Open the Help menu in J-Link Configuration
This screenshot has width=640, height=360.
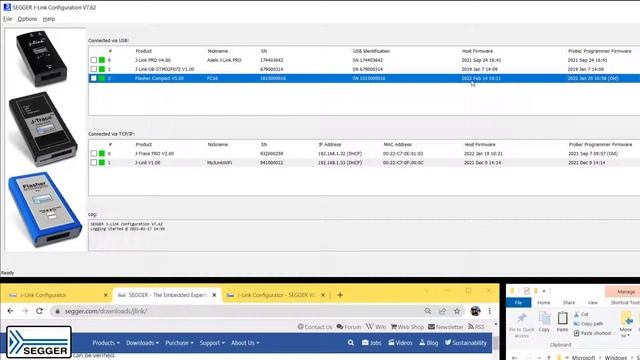click(x=49, y=19)
